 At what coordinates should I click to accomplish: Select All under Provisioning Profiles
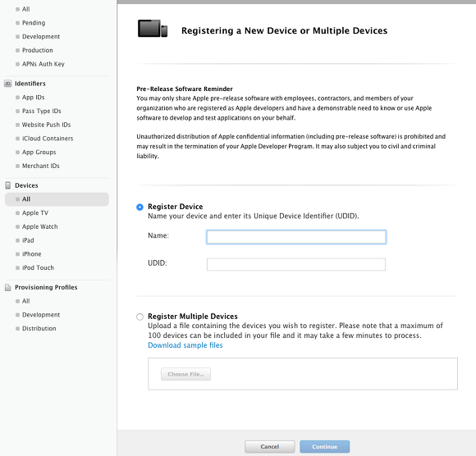[x=25, y=301]
